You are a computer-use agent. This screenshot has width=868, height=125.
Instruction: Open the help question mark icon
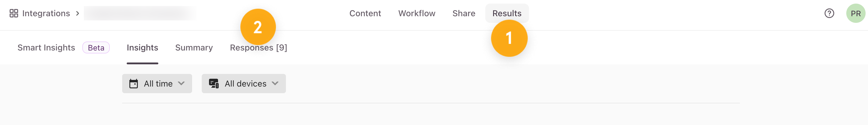coord(829,14)
